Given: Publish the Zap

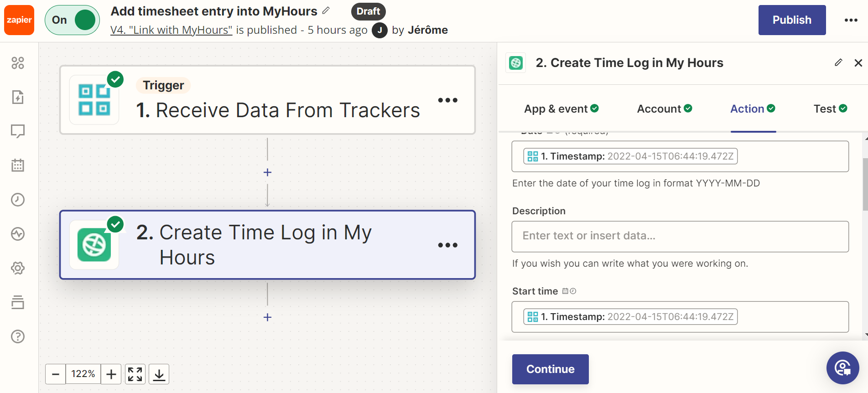Looking at the screenshot, I should click(x=792, y=20).
